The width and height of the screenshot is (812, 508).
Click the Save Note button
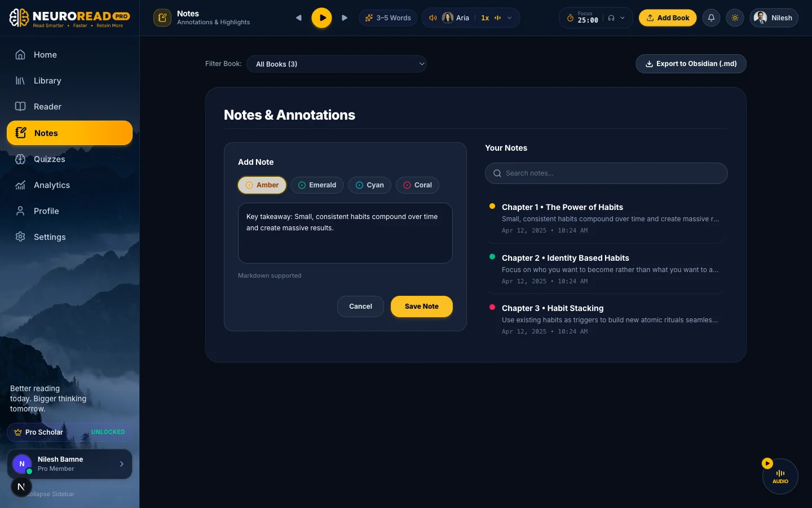click(x=422, y=306)
